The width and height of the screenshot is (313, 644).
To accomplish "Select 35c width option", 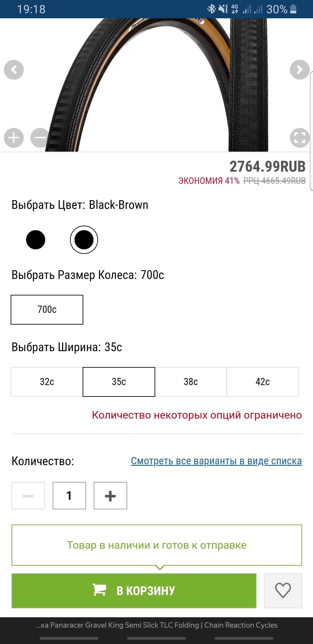I will point(119,382).
